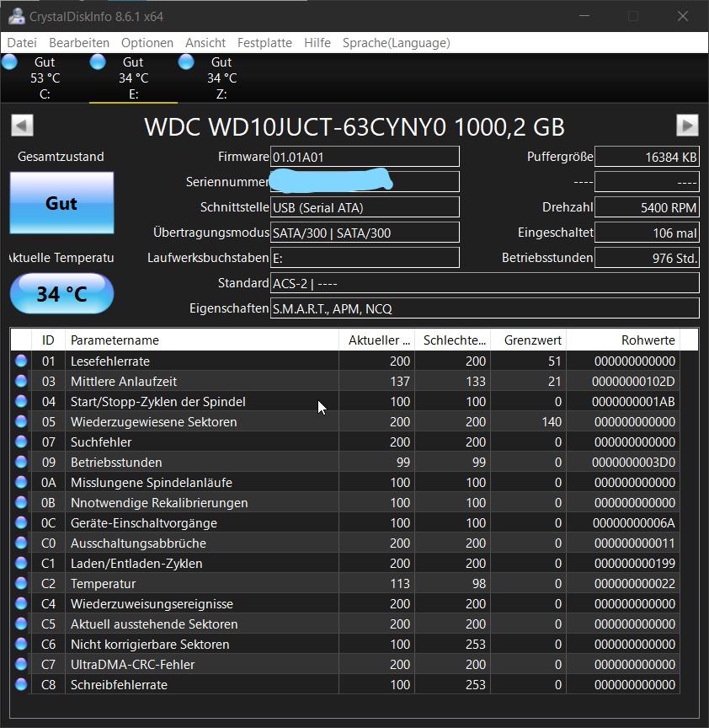Image resolution: width=709 pixels, height=728 pixels.
Task: Click Temperatur current value 113
Action: [399, 583]
